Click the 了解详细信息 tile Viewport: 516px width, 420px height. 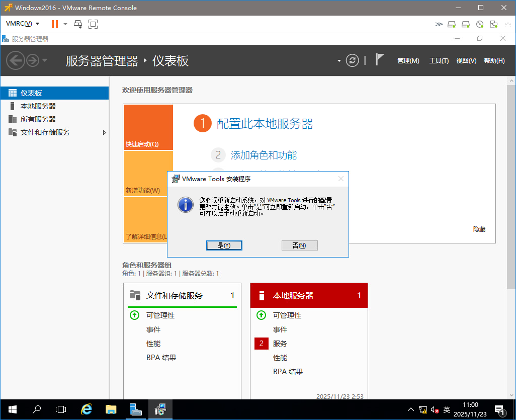pyautogui.click(x=146, y=220)
